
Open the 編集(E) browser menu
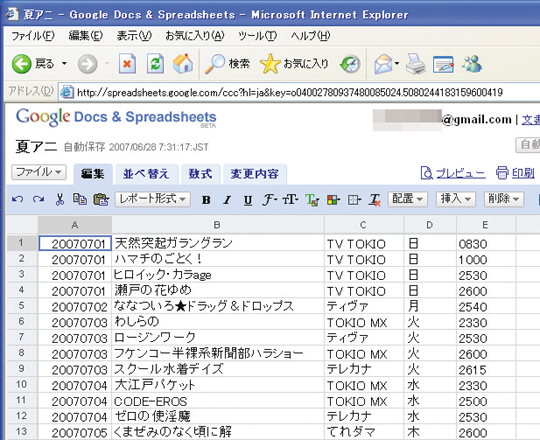tap(85, 35)
